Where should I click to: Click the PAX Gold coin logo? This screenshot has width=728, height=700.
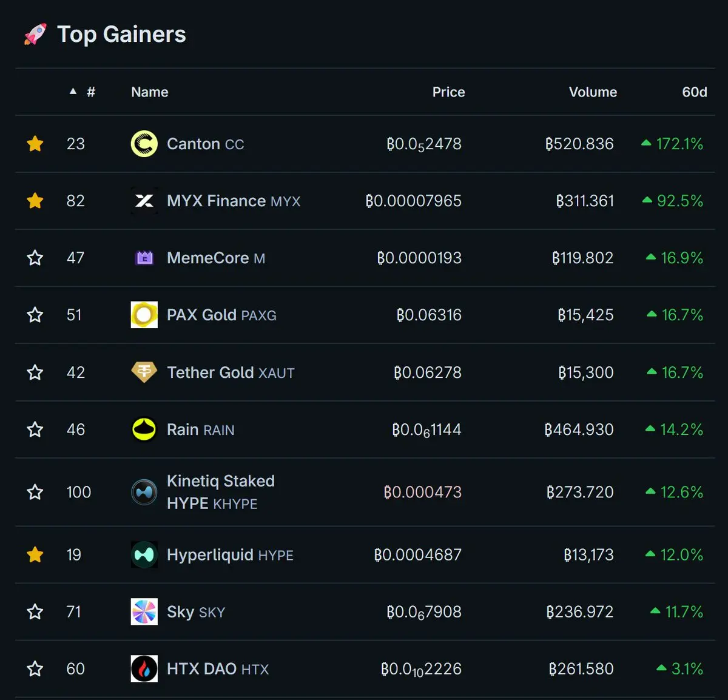click(x=144, y=315)
